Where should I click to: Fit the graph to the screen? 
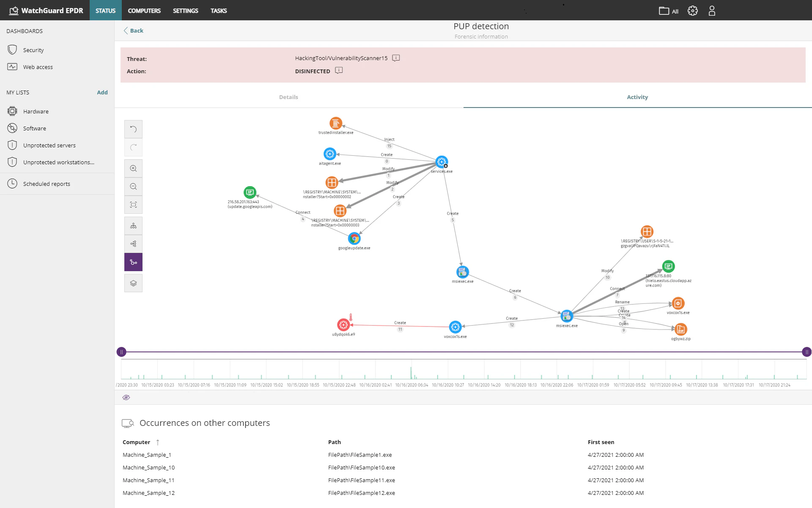(x=133, y=204)
